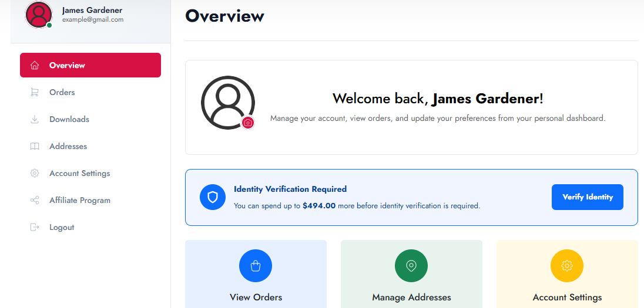Click the download arrow icon in sidebar

[x=35, y=119]
